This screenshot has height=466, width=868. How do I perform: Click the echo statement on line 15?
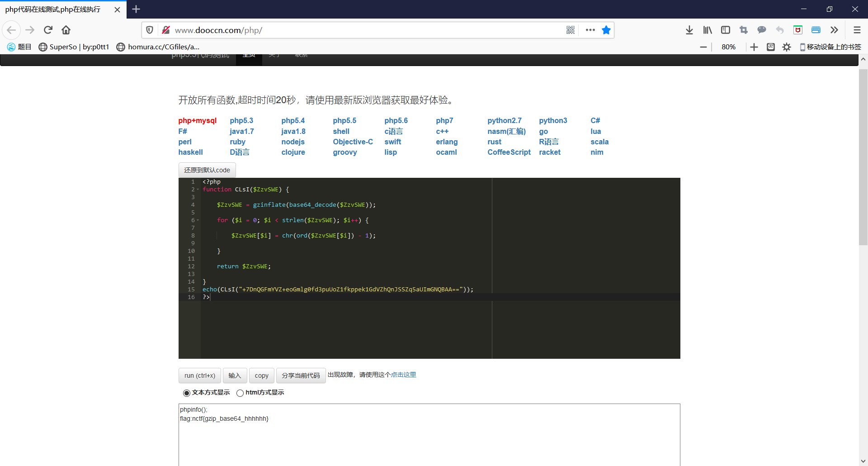pyautogui.click(x=338, y=290)
